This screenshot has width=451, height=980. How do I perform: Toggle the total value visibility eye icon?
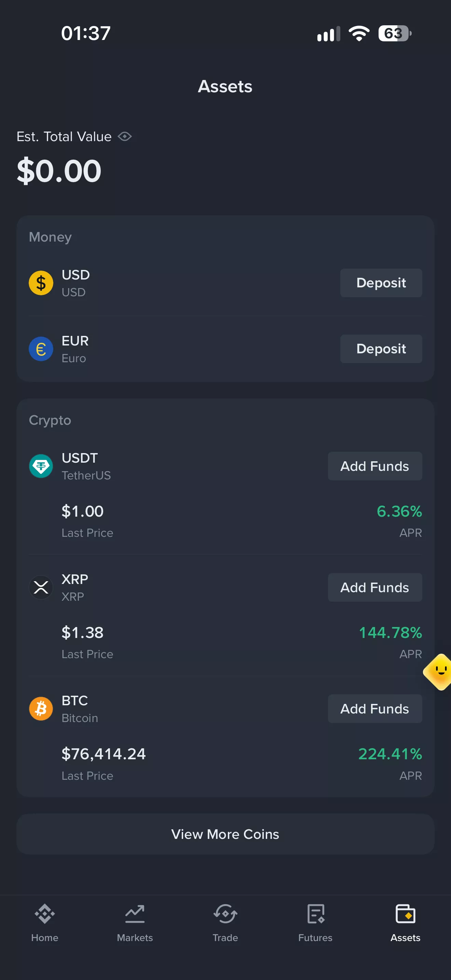point(125,136)
